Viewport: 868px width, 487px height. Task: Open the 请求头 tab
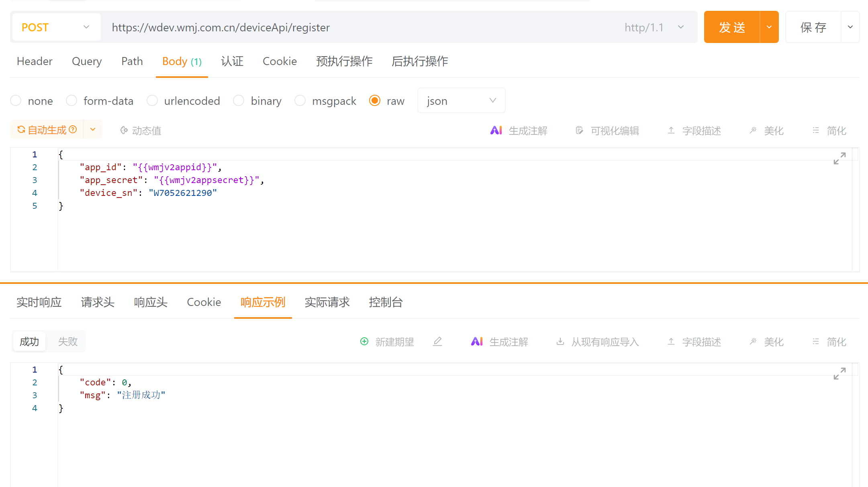98,302
